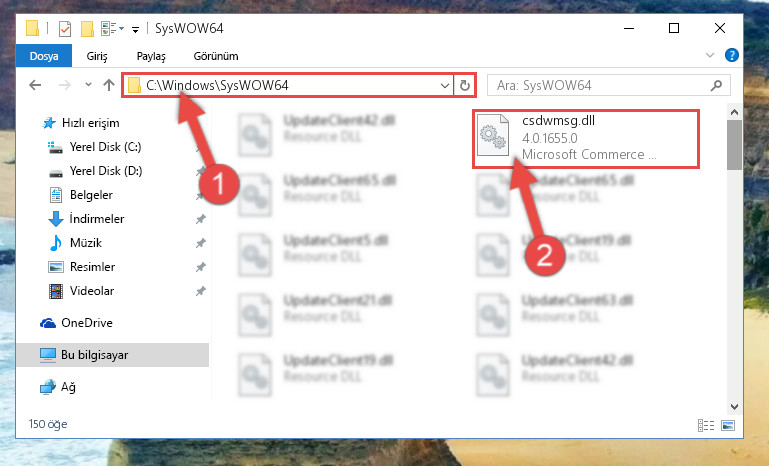Go up one folder level
Viewport: 769px width, 466px height.
(x=109, y=85)
